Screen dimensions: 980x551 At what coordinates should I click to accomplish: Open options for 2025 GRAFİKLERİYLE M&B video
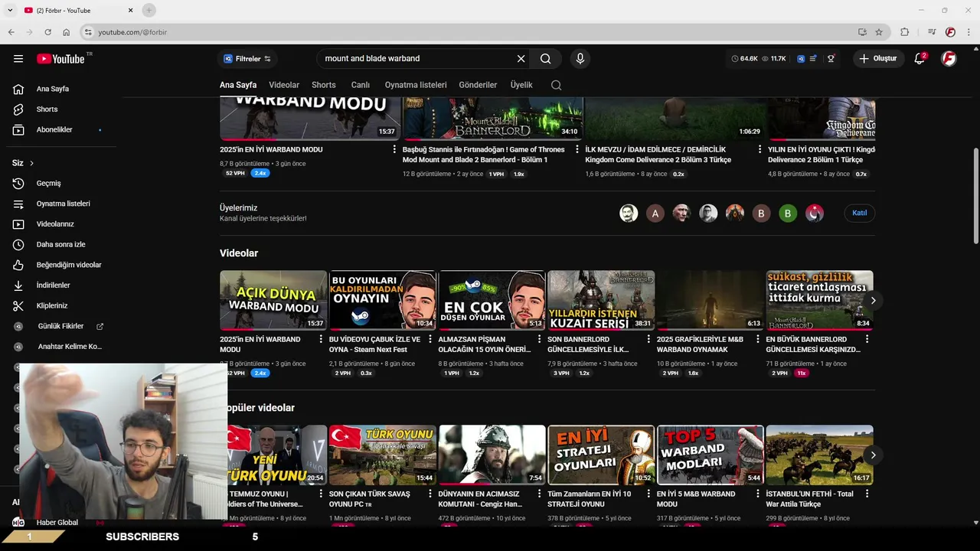(x=758, y=340)
